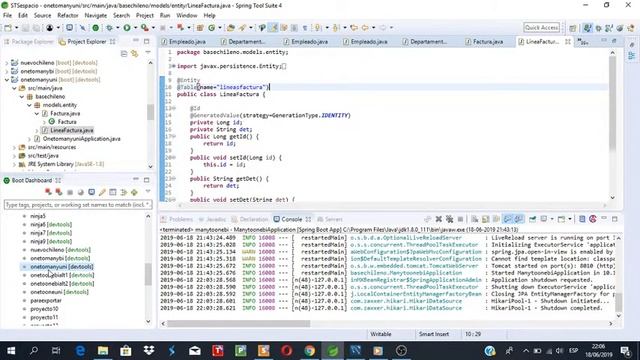The height and width of the screenshot is (360, 640).
Task: Click the Forward navigation arrow in toolbar
Action: [383, 28]
